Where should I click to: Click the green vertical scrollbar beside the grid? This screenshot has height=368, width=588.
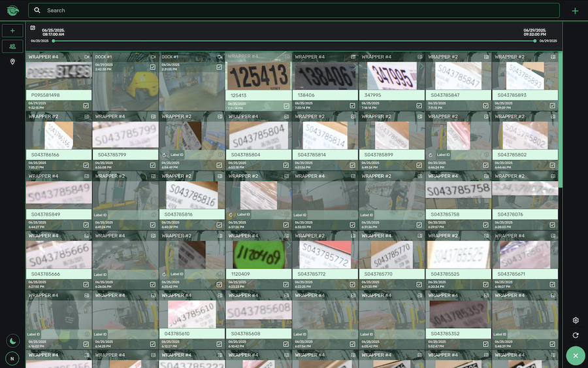pos(561,120)
